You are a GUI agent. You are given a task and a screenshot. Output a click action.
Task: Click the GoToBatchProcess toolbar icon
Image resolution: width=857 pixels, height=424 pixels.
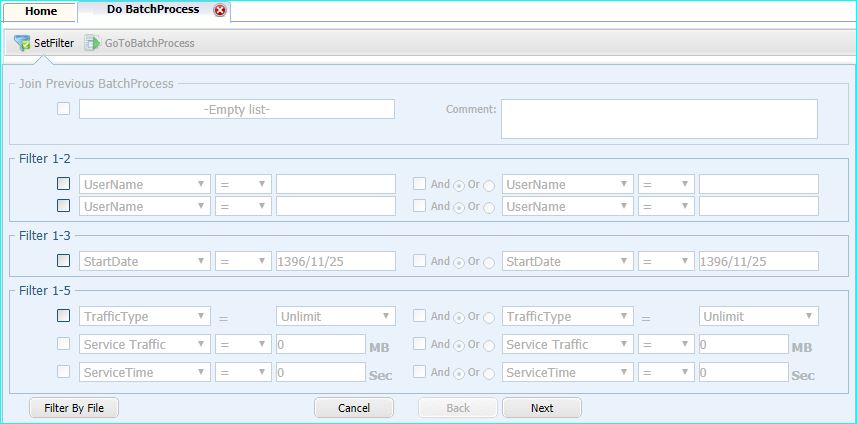(92, 43)
